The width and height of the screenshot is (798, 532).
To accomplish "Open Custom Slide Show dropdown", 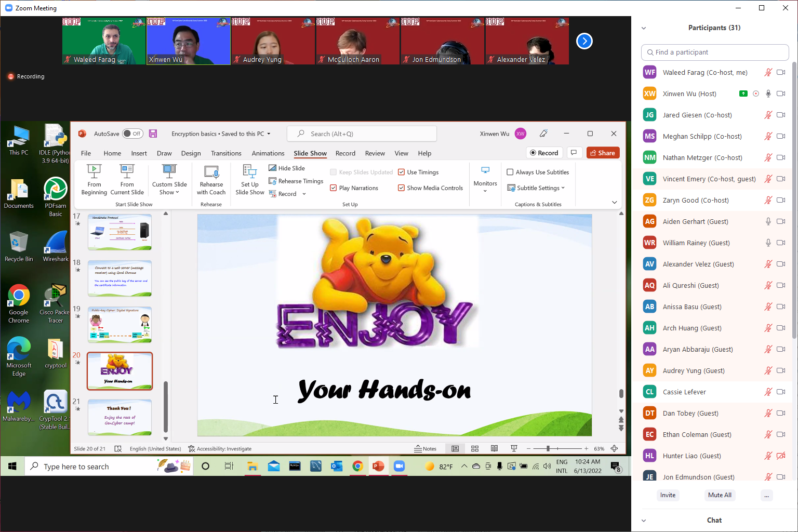I will 169,180.
